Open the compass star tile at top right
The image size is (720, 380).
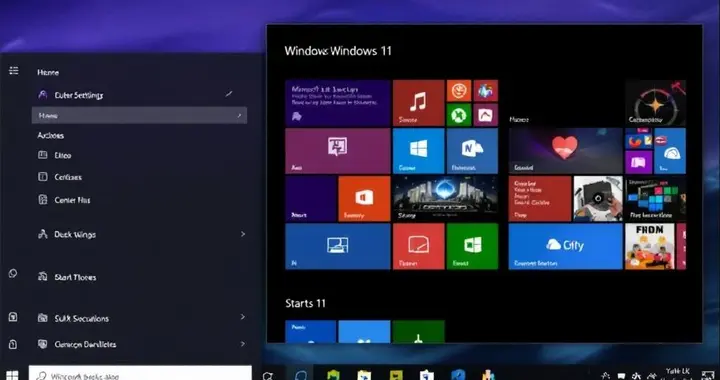pos(655,103)
